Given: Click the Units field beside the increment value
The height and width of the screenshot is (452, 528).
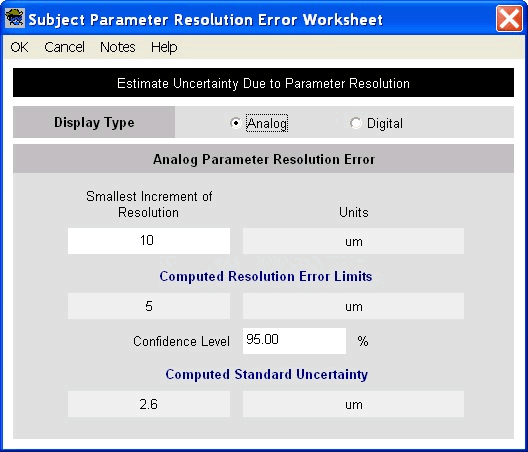Looking at the screenshot, I should (353, 241).
